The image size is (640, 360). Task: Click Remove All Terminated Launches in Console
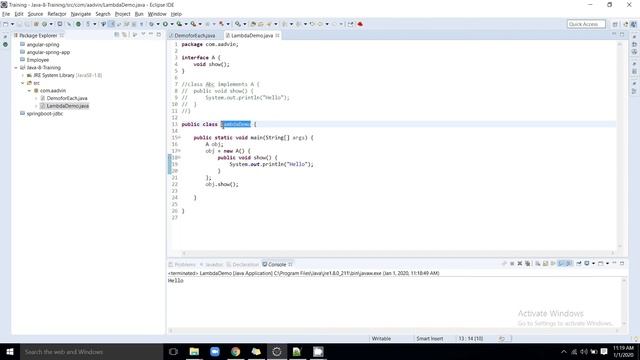click(x=527, y=264)
